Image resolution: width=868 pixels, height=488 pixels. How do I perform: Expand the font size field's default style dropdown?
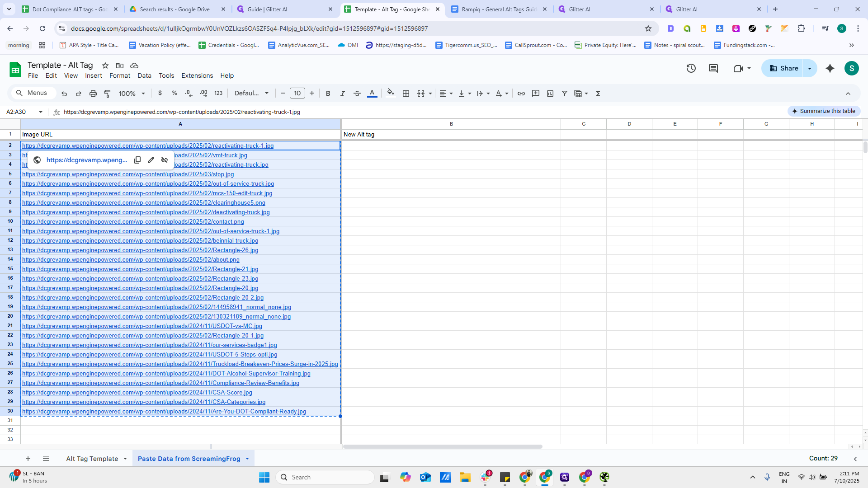[267, 93]
